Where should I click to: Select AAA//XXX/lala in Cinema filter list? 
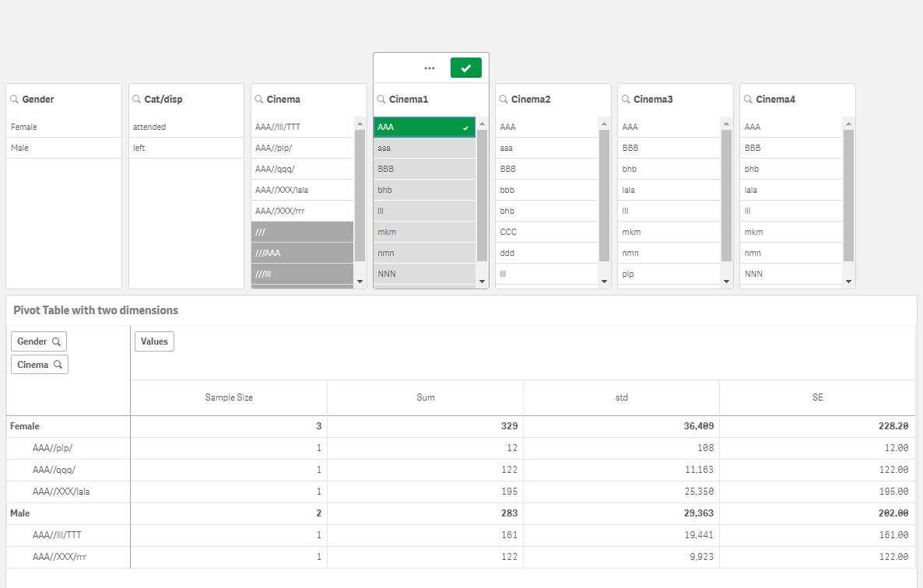click(x=303, y=190)
